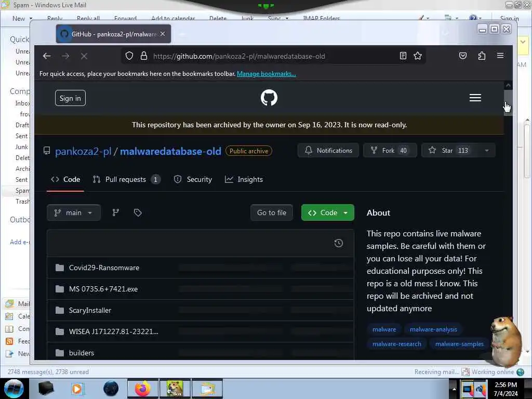The height and width of the screenshot is (399, 532).
Task: Click taskbar clock showing 2:56 PM
Action: [x=506, y=389]
